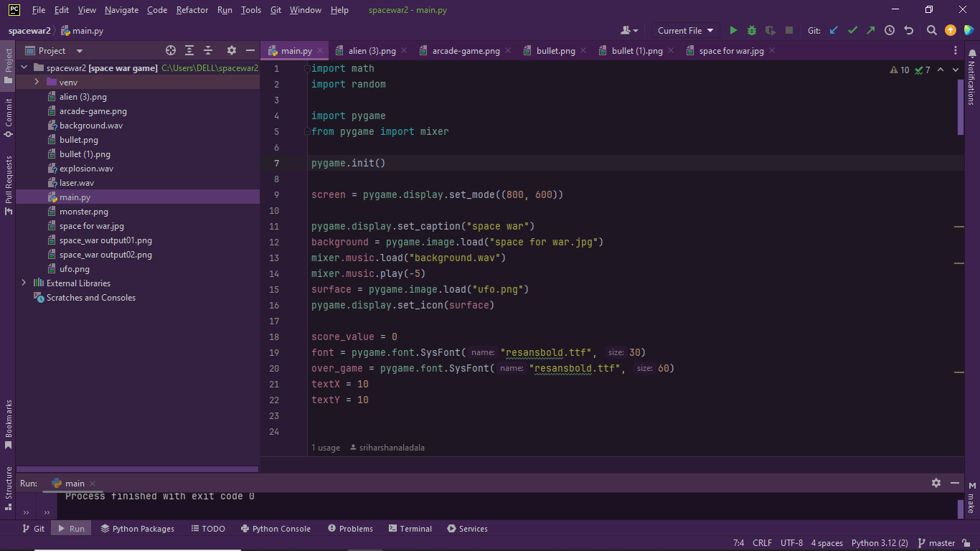Open Project panel gear options
Image resolution: width=980 pixels, height=551 pixels.
(231, 50)
